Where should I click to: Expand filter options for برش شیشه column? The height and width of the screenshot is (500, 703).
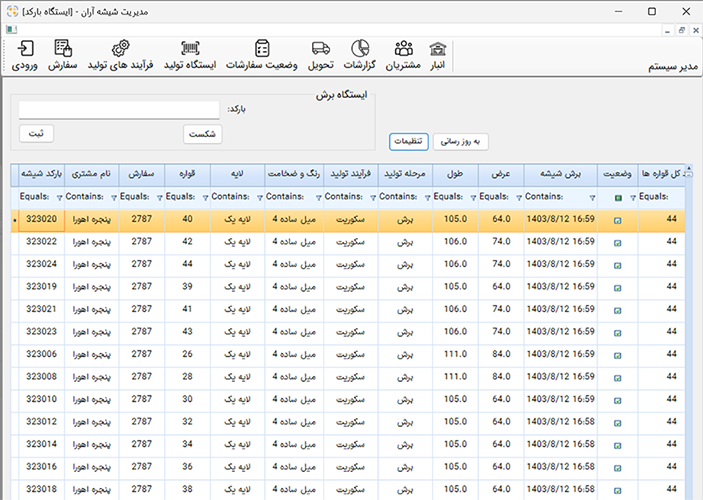pos(593,197)
